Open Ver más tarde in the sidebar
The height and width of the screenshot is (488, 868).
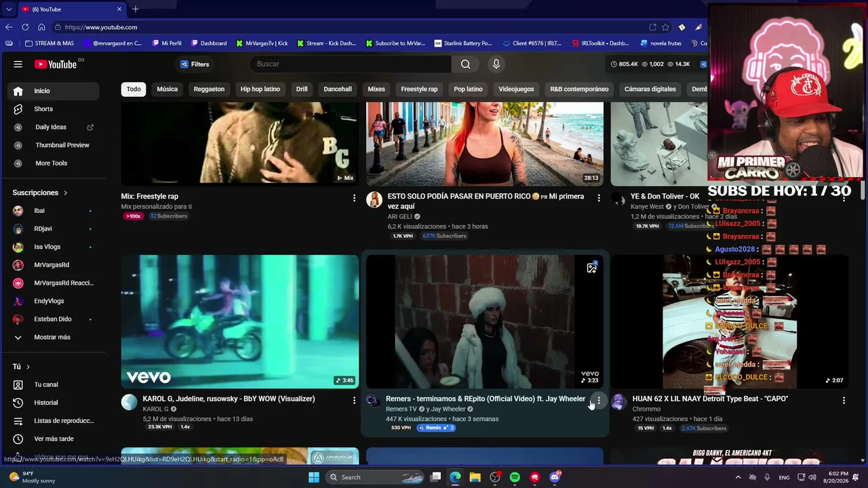[54, 439]
